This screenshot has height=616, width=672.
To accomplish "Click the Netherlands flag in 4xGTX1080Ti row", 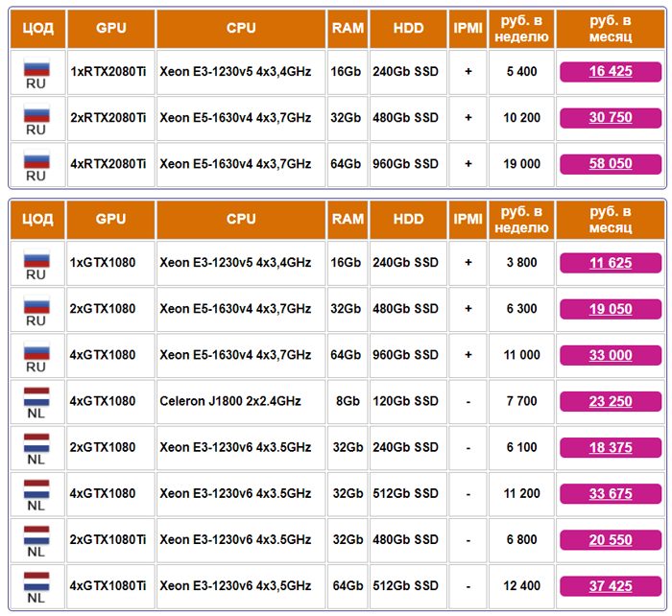I will pyautogui.click(x=36, y=581).
